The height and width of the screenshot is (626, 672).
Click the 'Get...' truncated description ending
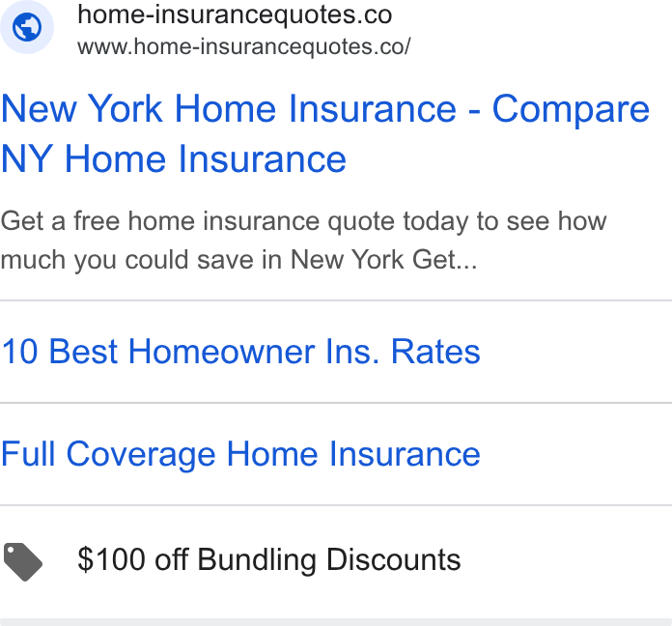click(x=444, y=260)
